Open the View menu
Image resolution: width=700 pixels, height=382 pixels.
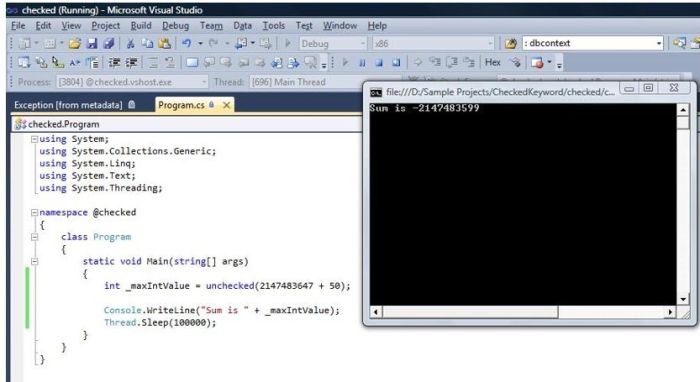[x=71, y=26]
